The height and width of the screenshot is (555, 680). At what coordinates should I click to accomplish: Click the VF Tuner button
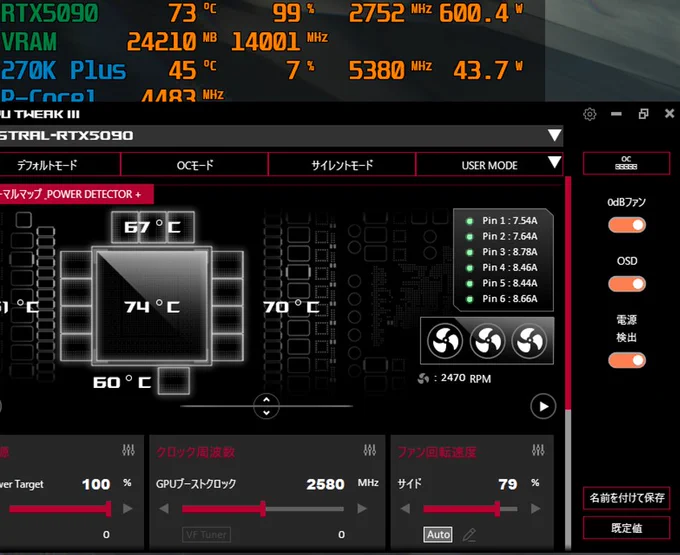click(x=206, y=535)
